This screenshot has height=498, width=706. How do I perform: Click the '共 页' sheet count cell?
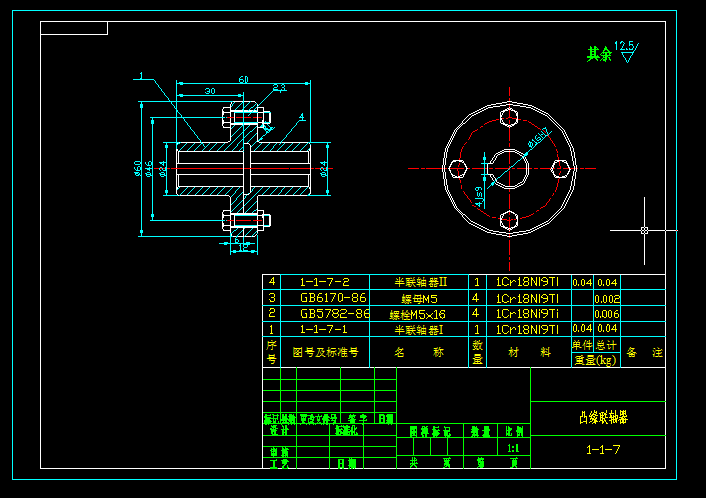[x=430, y=463]
